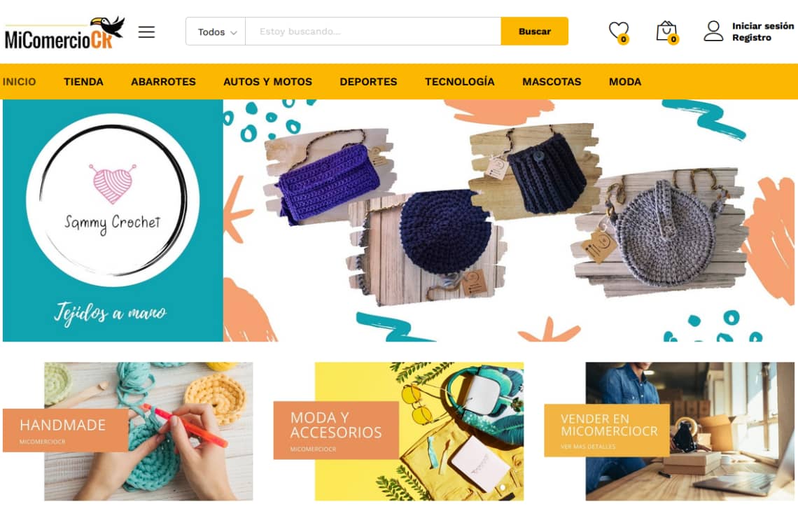Click the Iniciar sesión link
The image size is (798, 532).
click(762, 25)
